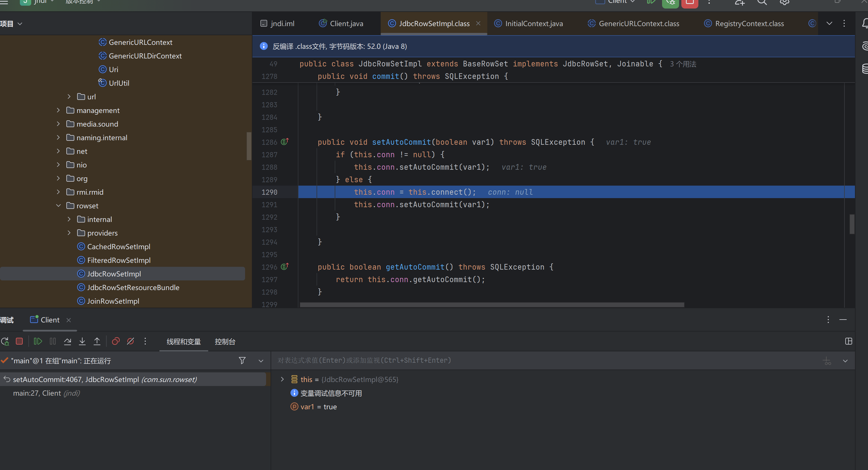Switch to the Client.java tab
Screen dimensions: 868x470
point(346,24)
